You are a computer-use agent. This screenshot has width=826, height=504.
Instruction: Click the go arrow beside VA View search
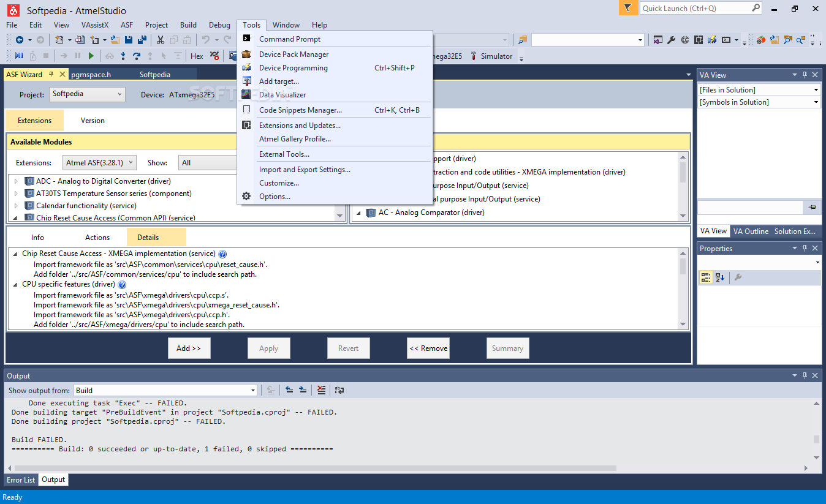813,208
